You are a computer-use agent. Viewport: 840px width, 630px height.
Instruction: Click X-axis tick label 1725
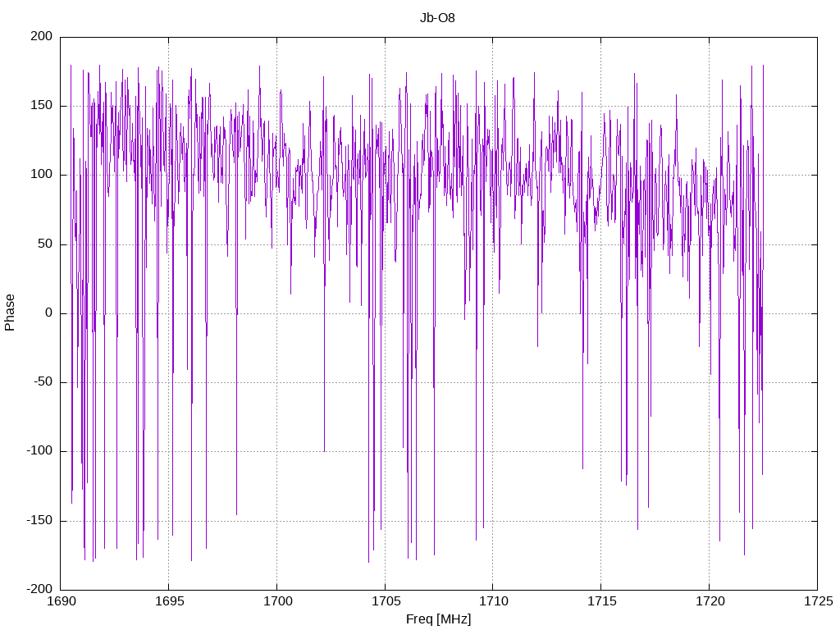(818, 601)
